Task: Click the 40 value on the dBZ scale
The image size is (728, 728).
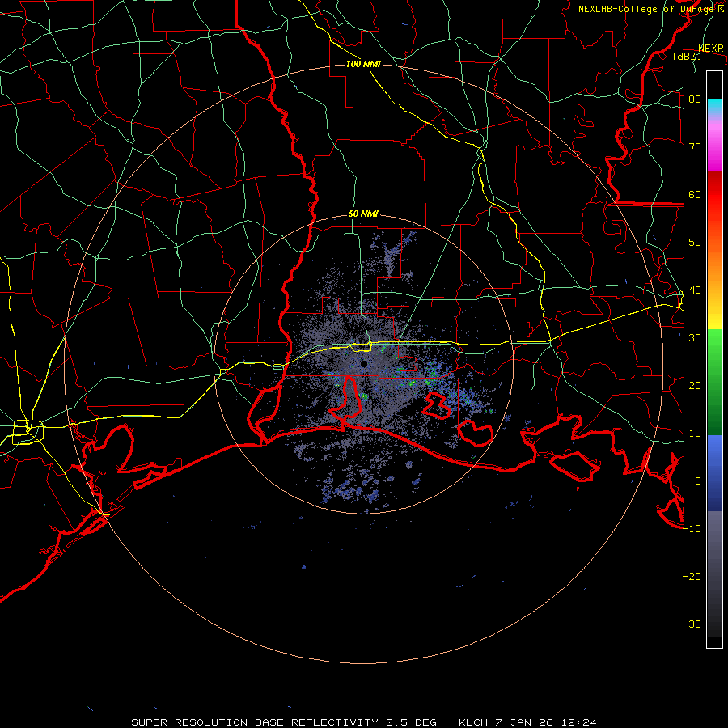Action: 695,290
